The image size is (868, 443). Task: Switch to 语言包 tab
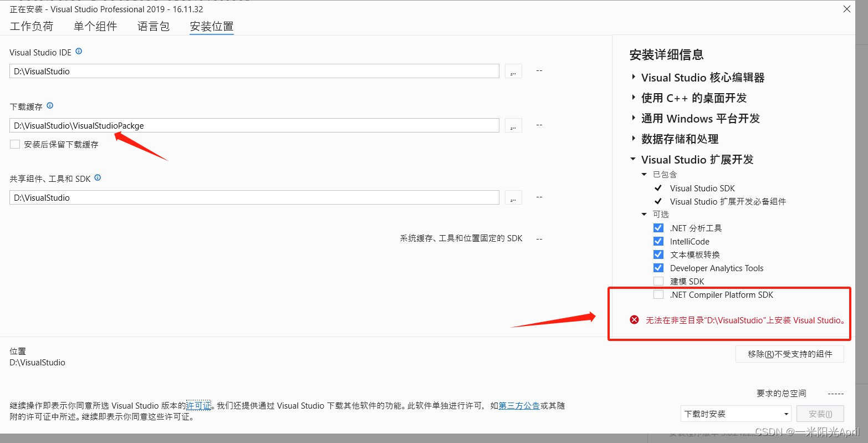(154, 26)
